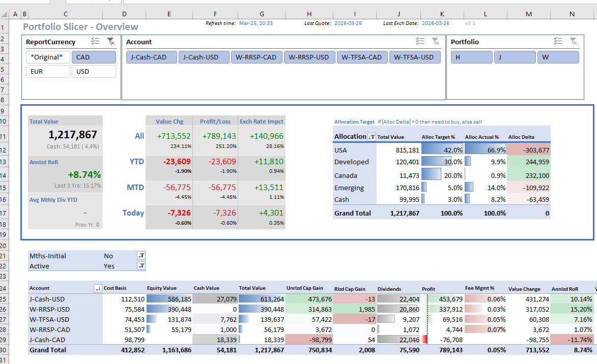The image size is (597, 364).
Task: Enable multi-select in the Account slicer
Action: pos(420,42)
